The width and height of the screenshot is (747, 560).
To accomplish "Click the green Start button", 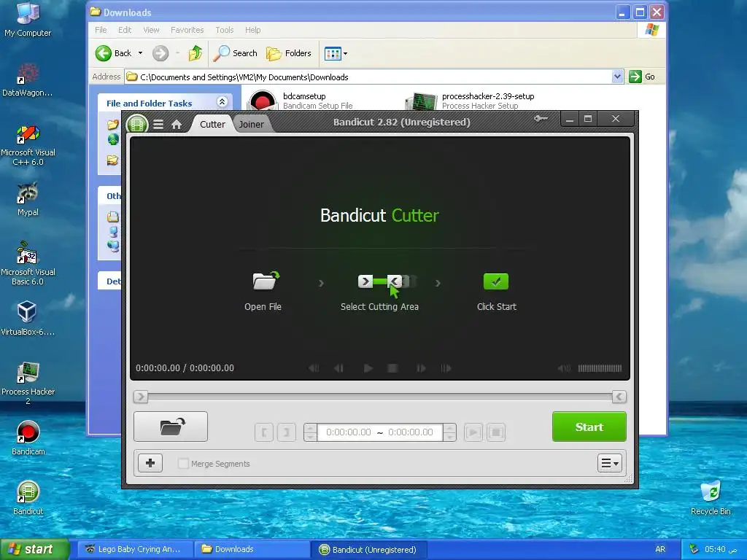I will pos(589,427).
